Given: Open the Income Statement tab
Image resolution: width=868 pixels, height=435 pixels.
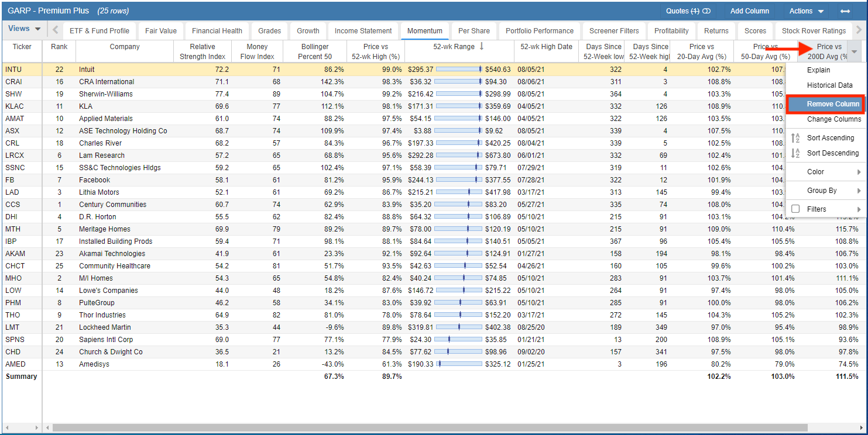Looking at the screenshot, I should (363, 31).
